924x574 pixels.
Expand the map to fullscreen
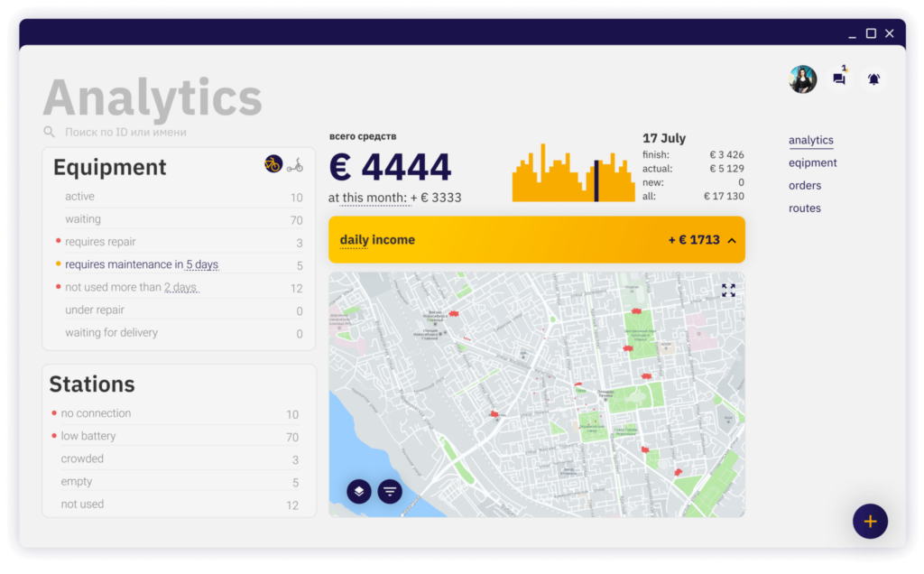tap(728, 290)
